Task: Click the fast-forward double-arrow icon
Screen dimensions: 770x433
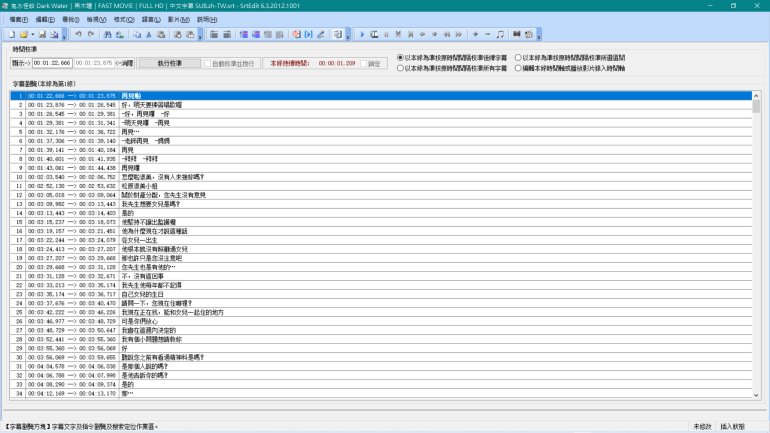Action: point(459,34)
